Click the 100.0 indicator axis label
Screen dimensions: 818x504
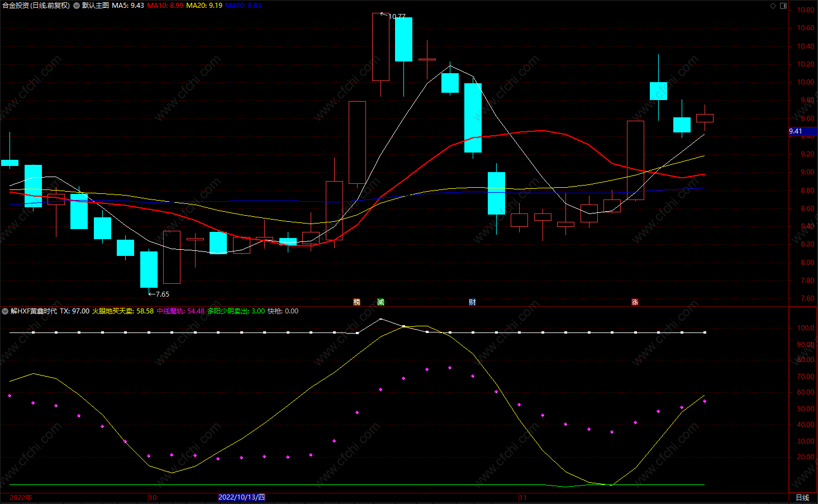point(806,328)
